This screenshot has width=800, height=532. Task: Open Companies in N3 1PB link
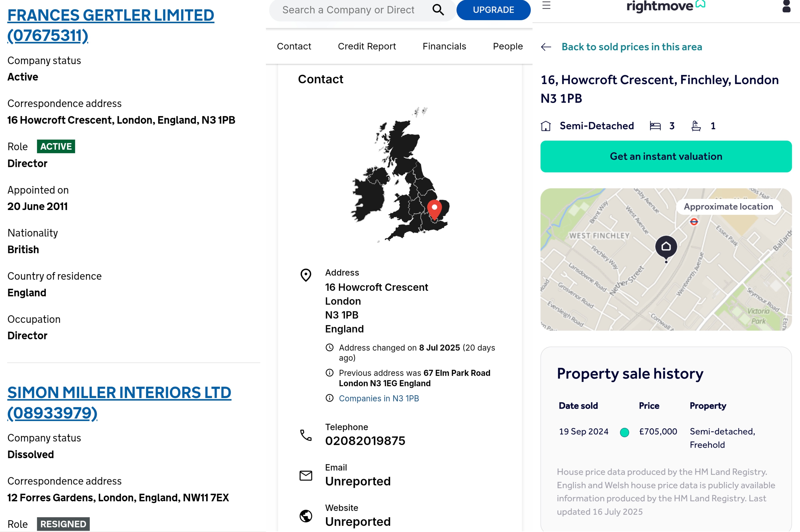pos(379,398)
